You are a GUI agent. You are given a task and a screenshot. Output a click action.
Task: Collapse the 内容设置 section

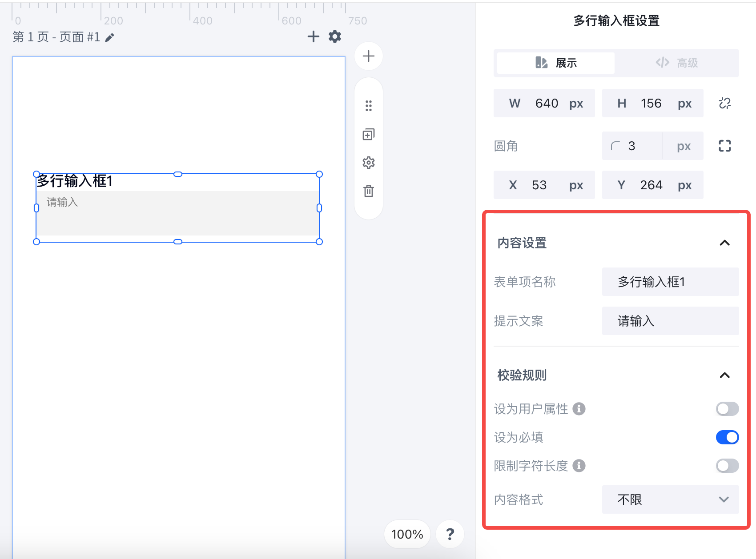(725, 243)
